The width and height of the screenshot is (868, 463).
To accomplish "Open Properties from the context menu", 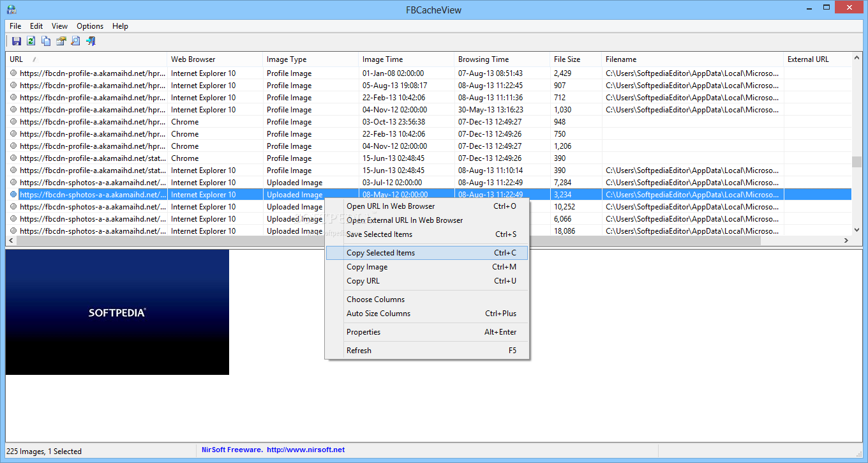I will [427, 332].
